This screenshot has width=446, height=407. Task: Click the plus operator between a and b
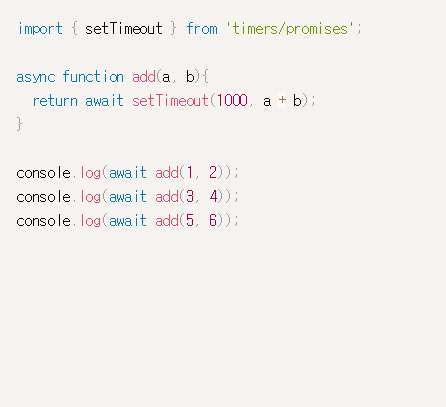pos(282,100)
